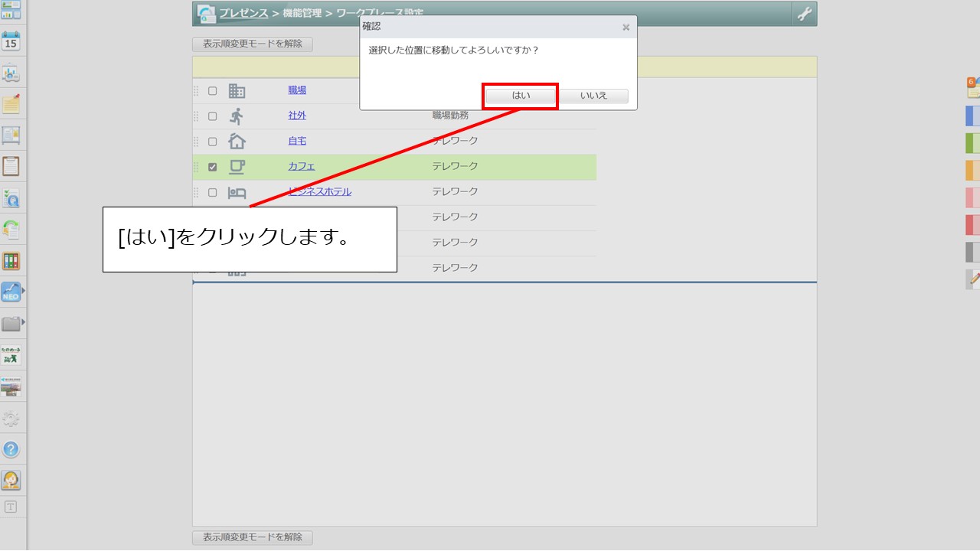
Task: Click the running person icon beside 社外
Action: tap(237, 116)
